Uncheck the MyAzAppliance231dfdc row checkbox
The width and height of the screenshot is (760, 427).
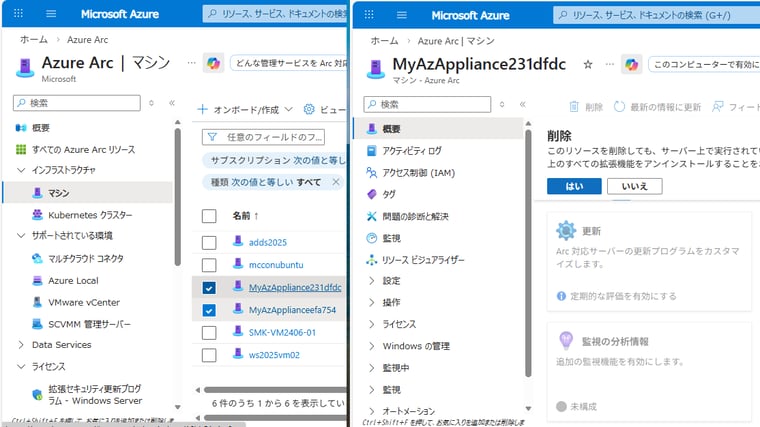(x=209, y=288)
